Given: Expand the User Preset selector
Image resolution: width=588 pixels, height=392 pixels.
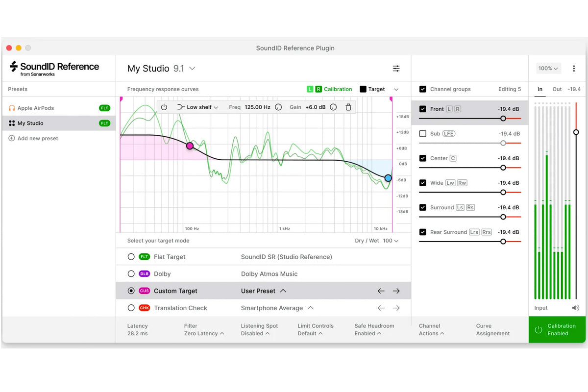Looking at the screenshot, I should tap(264, 291).
